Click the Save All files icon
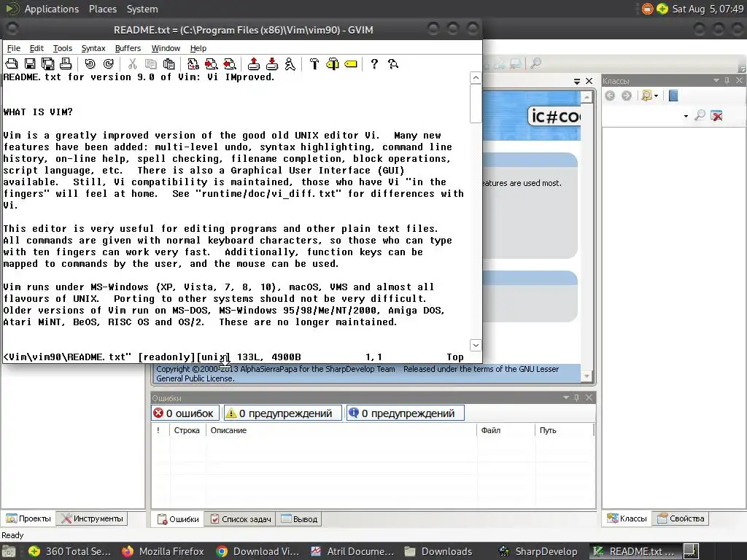The image size is (747, 560). pyautogui.click(x=48, y=64)
